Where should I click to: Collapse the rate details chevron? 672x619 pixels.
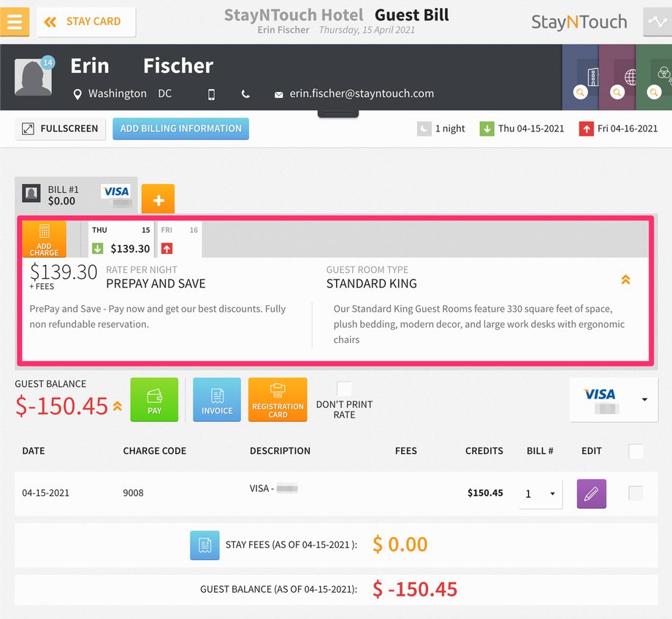626,280
